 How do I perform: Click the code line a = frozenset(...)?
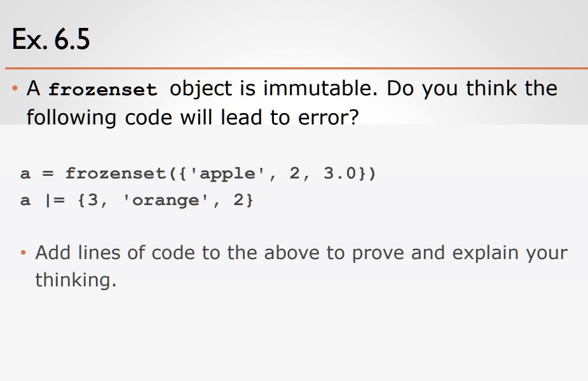pyautogui.click(x=198, y=173)
